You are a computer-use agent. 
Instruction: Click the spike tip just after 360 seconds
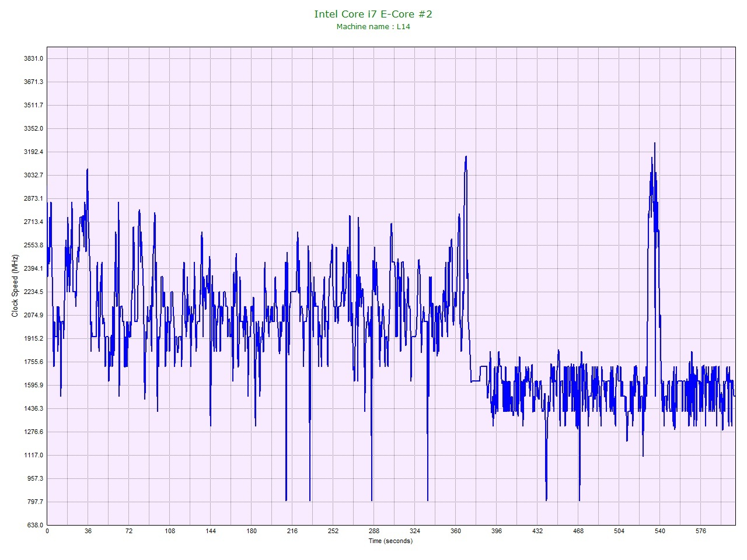[x=466, y=156]
